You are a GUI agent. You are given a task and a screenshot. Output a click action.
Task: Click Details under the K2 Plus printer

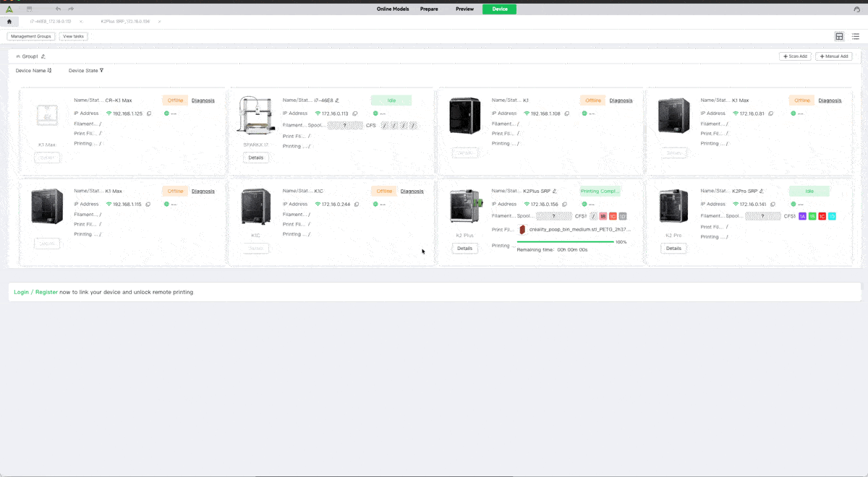[464, 248]
